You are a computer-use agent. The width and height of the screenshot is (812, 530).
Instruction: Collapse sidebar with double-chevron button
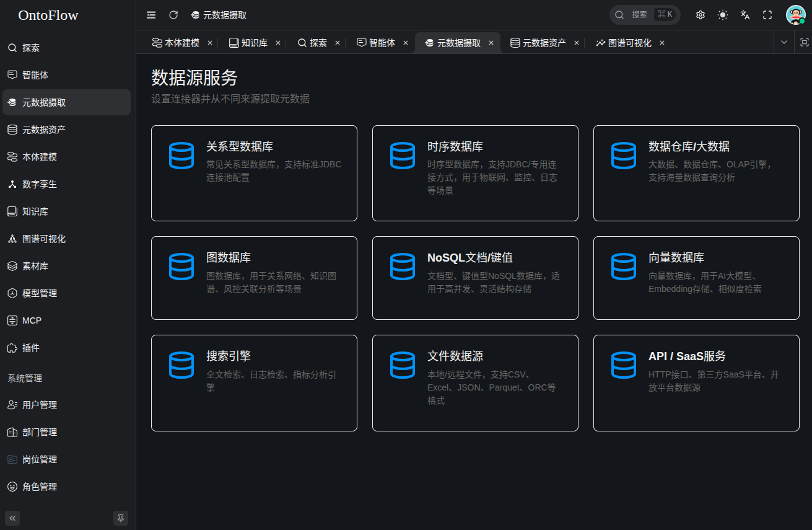click(x=12, y=518)
